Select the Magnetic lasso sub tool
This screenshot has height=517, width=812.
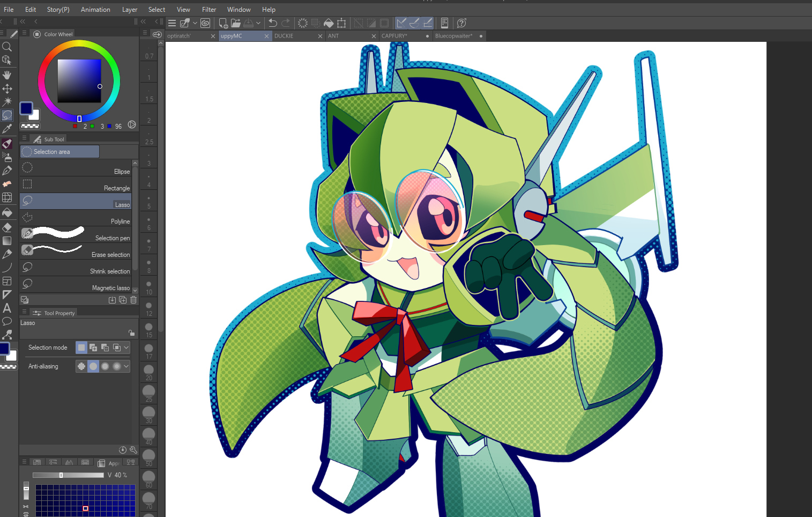click(x=76, y=284)
